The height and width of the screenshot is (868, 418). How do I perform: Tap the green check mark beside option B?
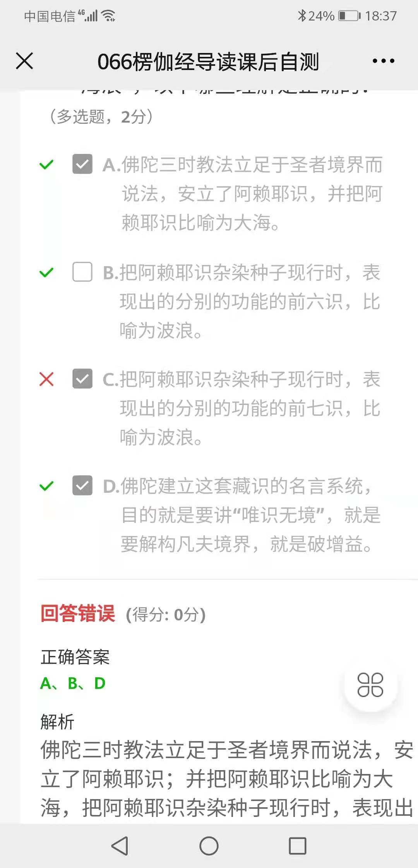pyautogui.click(x=46, y=273)
